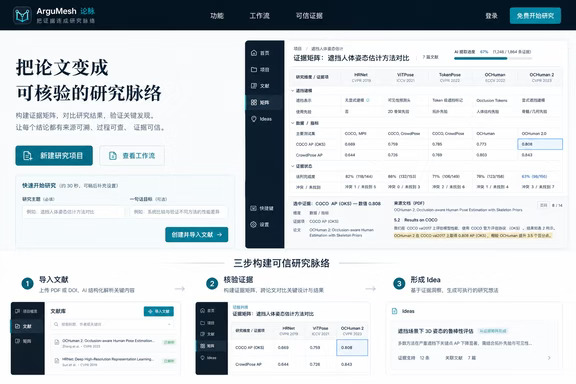Click the 创建并导入文献 button

tap(197, 234)
